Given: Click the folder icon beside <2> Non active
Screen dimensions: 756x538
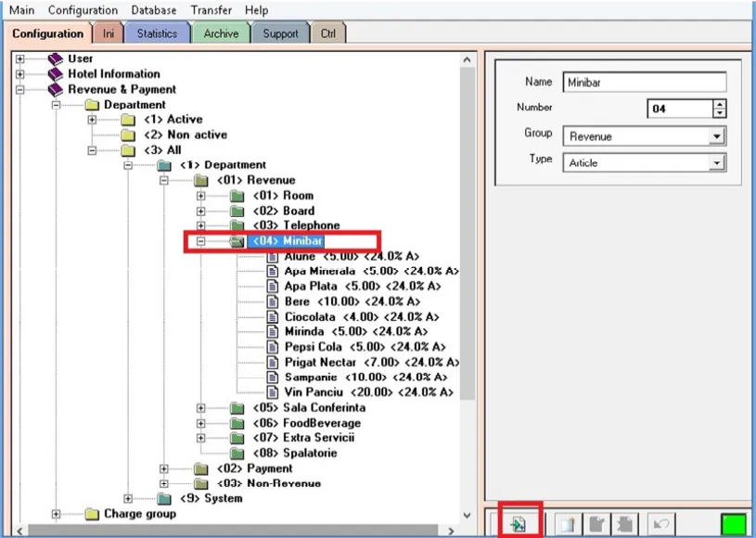Looking at the screenshot, I should [128, 135].
